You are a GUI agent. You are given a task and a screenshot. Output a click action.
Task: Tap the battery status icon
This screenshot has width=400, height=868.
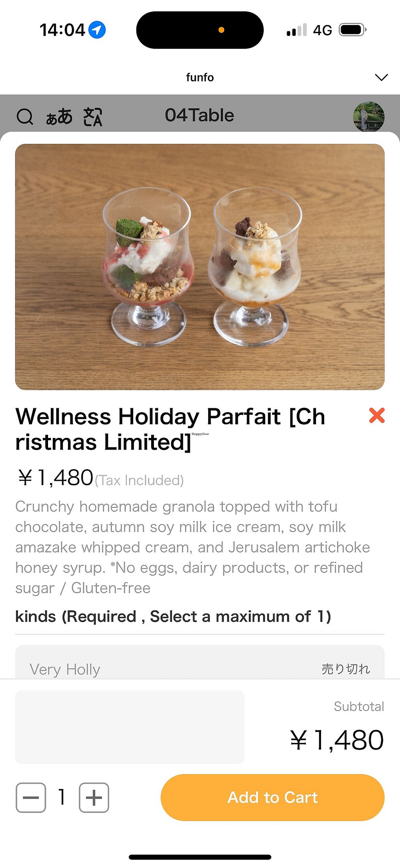tap(352, 30)
